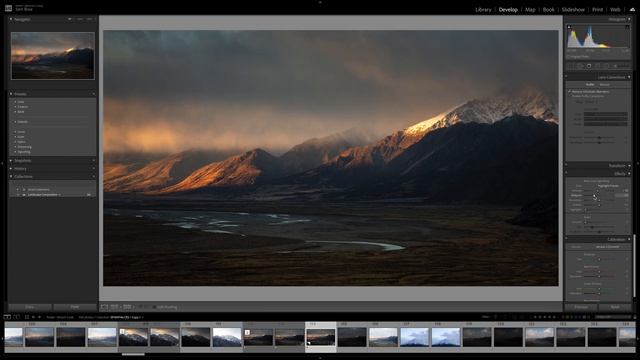Expand the Smart Collections set
This screenshot has height=360, width=640.
point(18,189)
